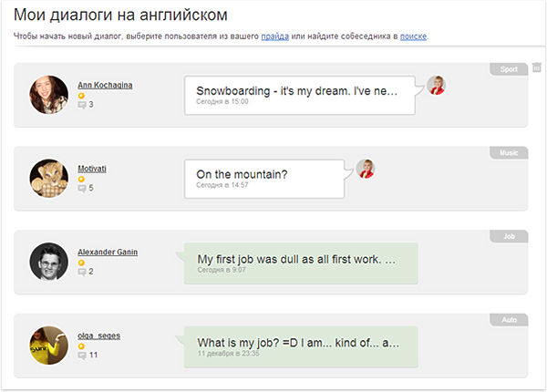The width and height of the screenshot is (547, 392).
Task: Open Ann Kochagina's profile photo
Action: click(49, 95)
